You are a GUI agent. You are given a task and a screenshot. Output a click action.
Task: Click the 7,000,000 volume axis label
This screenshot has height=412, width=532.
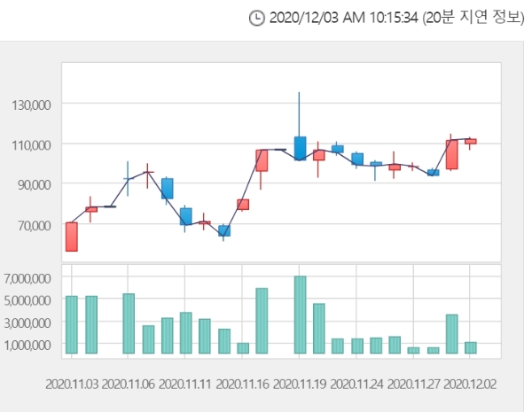coord(28,278)
